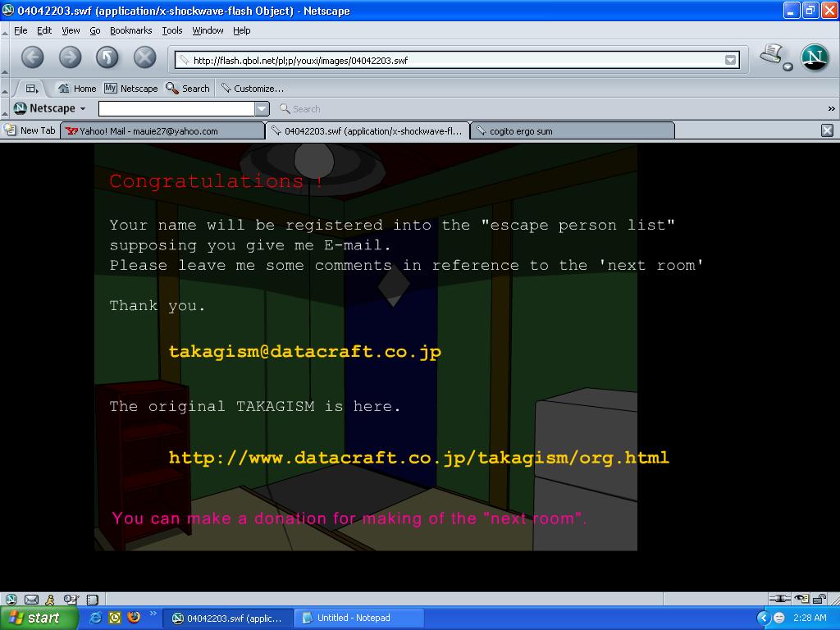Launch Internet Explorer from Quick Launch
This screenshot has width=840, height=630.
(95, 618)
